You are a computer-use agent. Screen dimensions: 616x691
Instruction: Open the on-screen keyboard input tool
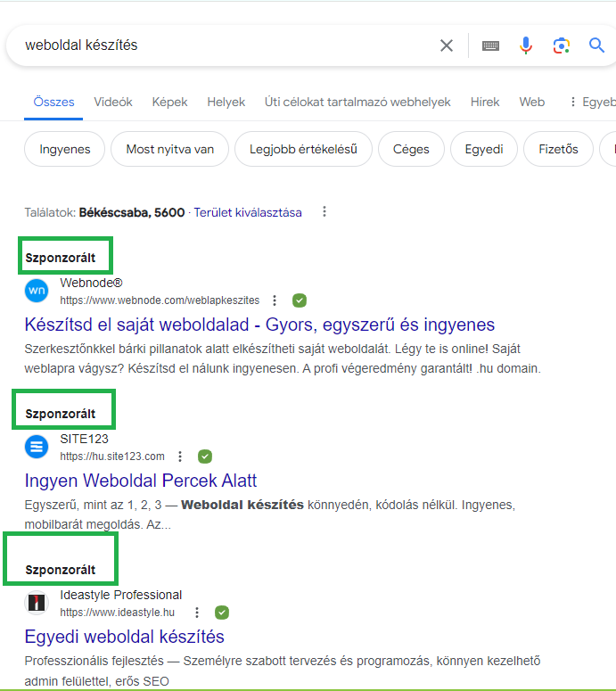click(490, 45)
